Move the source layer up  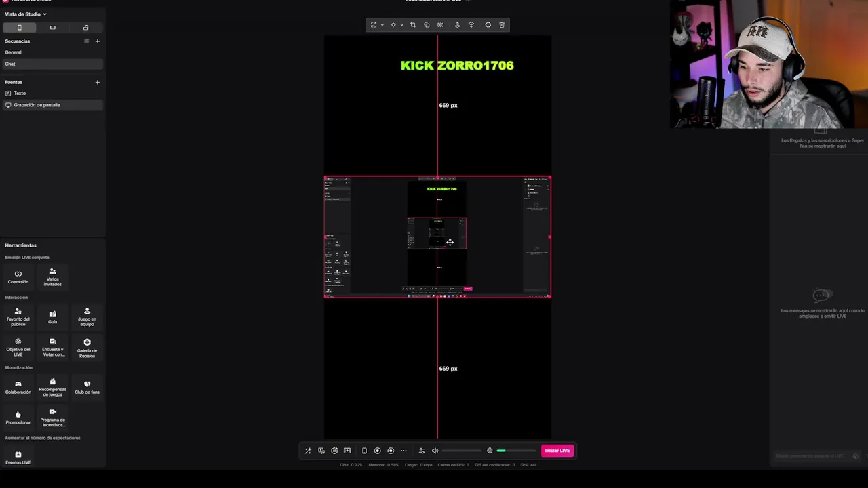point(457,25)
